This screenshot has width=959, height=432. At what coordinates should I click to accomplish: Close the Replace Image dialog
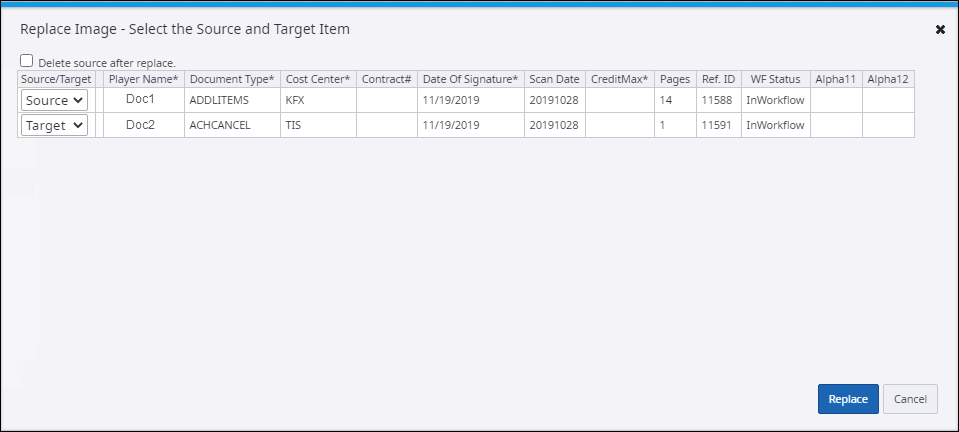click(x=940, y=30)
